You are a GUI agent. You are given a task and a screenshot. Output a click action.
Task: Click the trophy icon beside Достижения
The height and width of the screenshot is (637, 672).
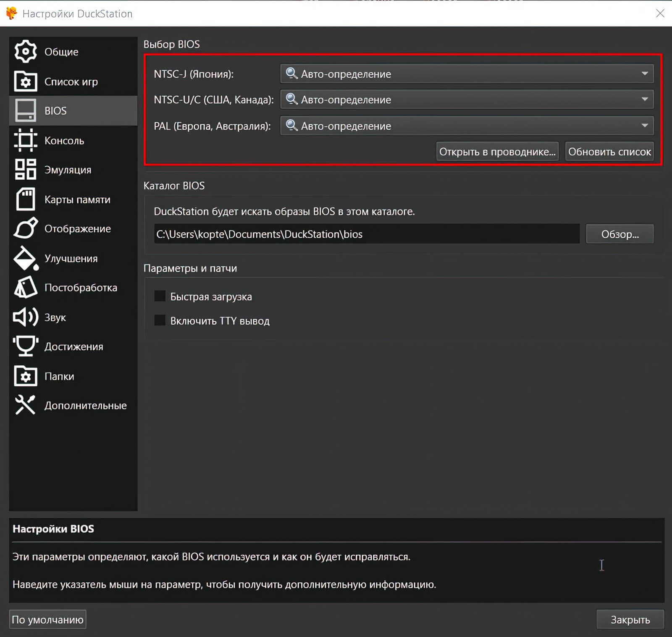pos(26,346)
